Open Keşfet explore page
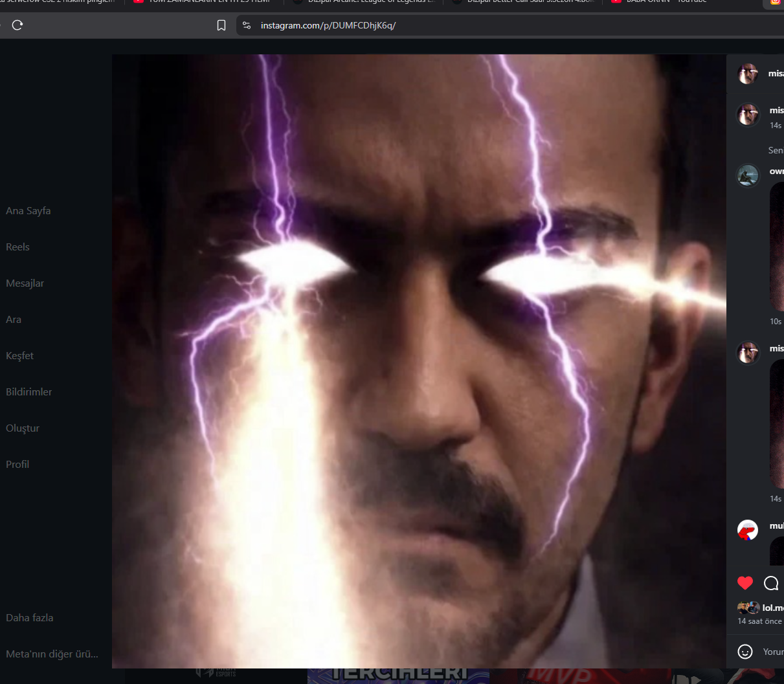The image size is (784, 684). point(19,356)
